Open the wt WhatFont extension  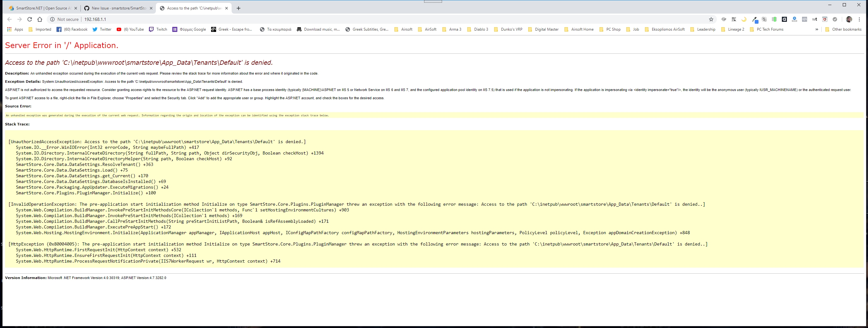pos(815,20)
